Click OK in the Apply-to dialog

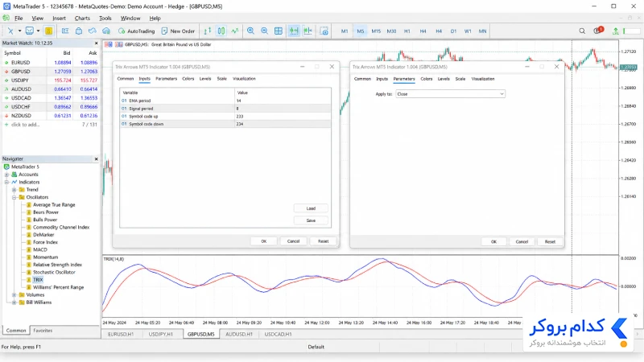coord(493,242)
